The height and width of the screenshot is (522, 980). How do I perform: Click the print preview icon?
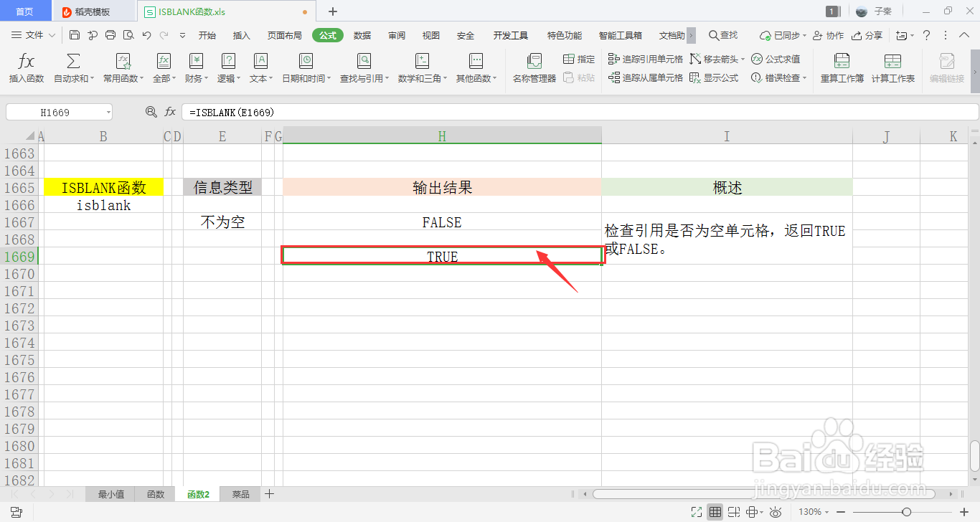[x=128, y=35]
